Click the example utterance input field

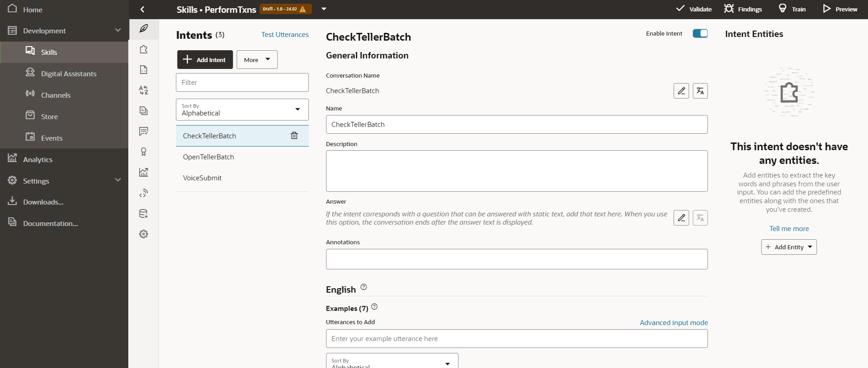(x=516, y=339)
